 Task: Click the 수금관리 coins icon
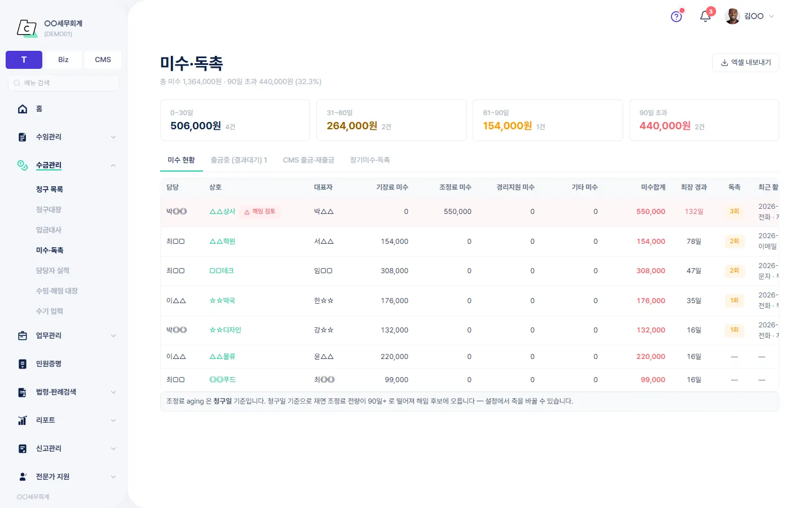pyautogui.click(x=23, y=165)
